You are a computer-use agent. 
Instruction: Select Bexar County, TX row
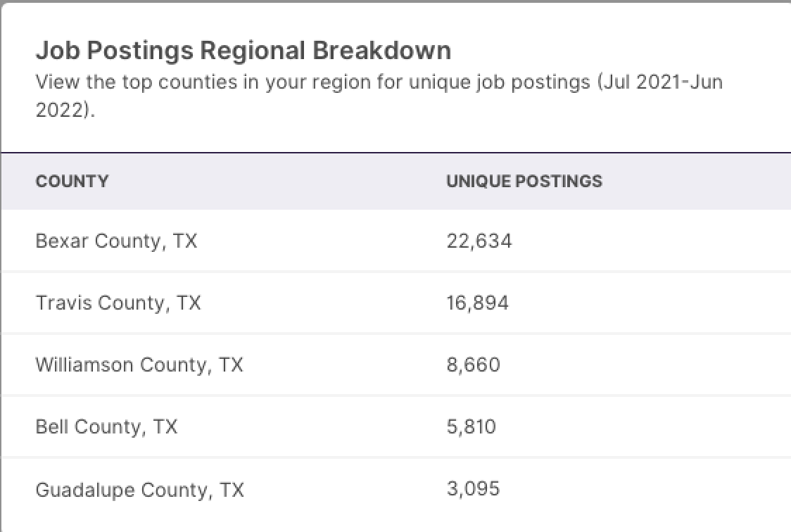[396, 241]
